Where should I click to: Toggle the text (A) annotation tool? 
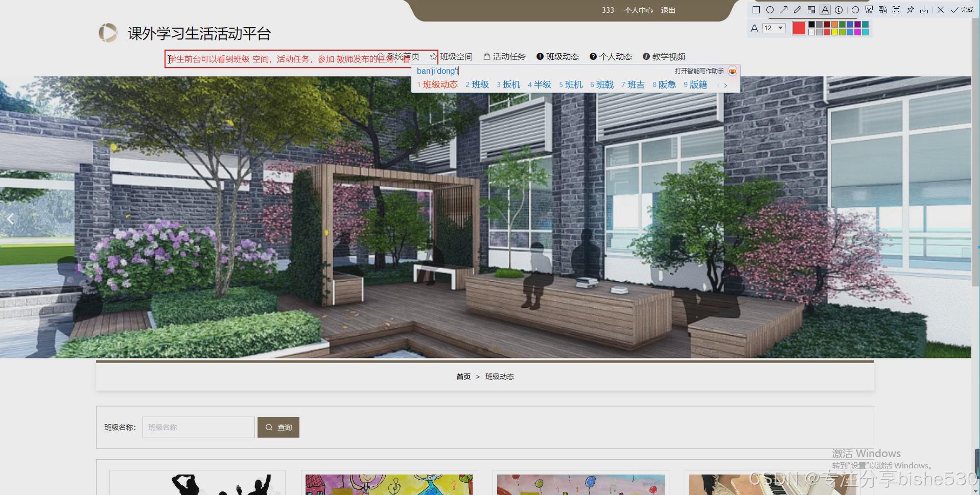tap(825, 10)
